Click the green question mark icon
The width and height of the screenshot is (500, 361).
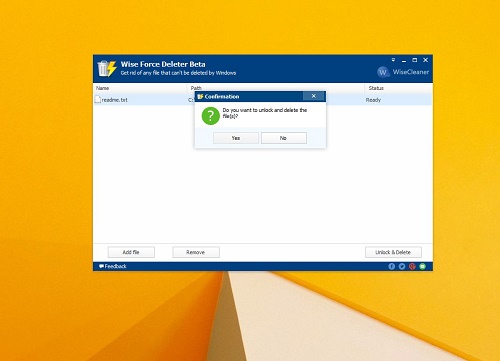click(x=210, y=116)
